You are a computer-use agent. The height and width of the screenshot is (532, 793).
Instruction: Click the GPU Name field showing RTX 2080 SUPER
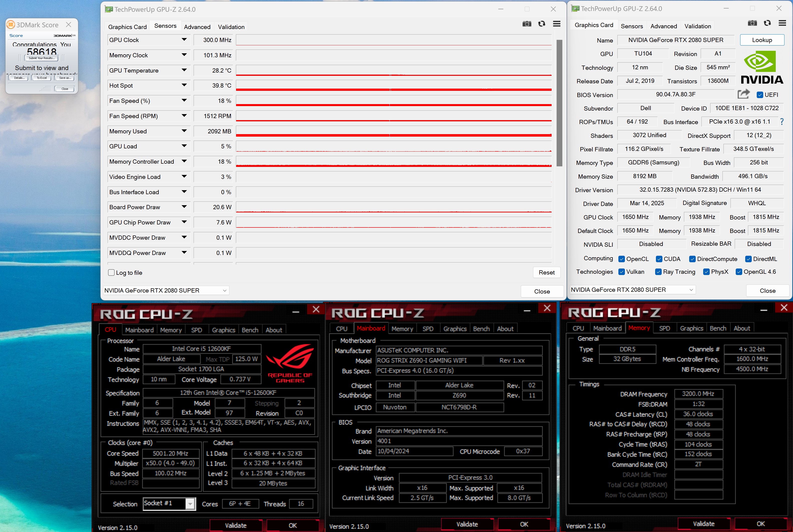coord(675,40)
